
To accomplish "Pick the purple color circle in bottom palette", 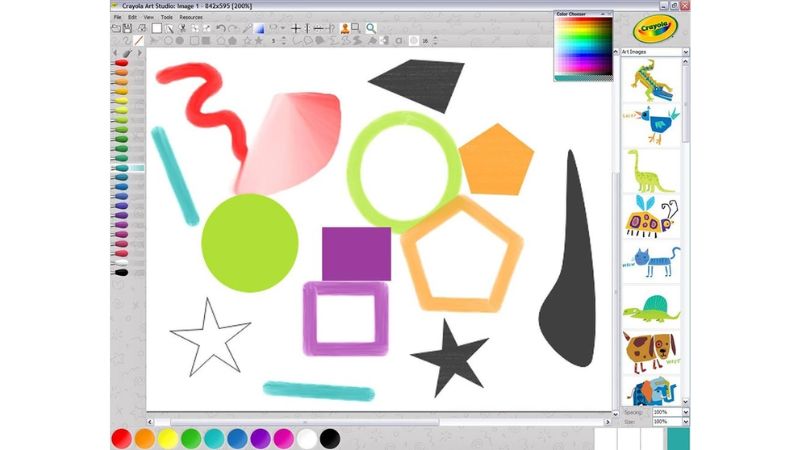I will [260, 438].
